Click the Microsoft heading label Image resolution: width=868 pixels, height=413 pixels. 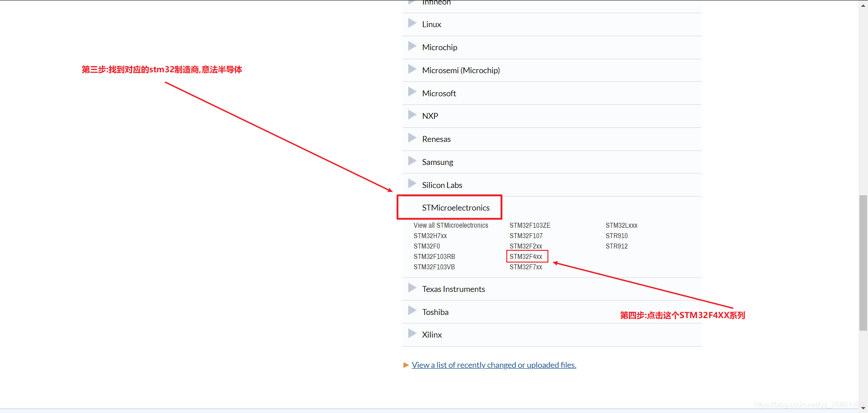tap(439, 94)
